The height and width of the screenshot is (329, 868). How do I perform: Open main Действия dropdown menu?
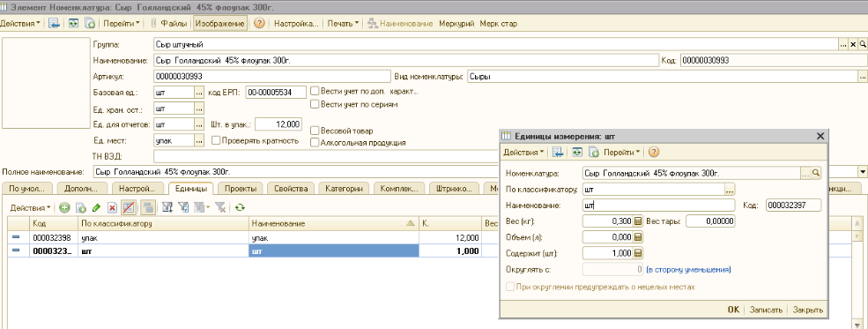click(20, 24)
